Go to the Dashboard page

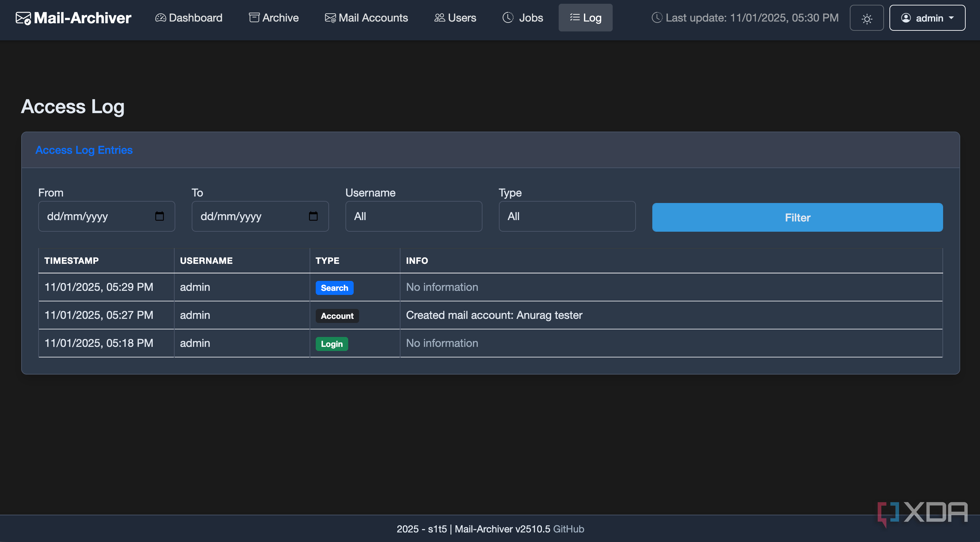189,17
